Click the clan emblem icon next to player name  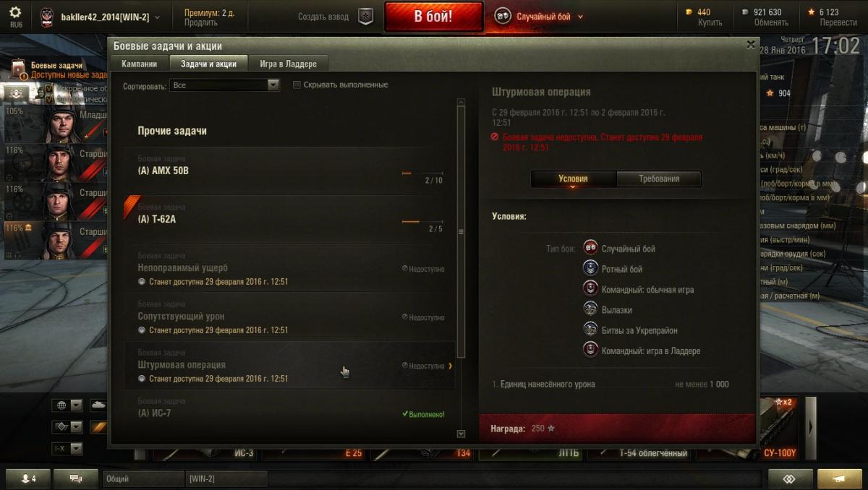pyautogui.click(x=46, y=17)
